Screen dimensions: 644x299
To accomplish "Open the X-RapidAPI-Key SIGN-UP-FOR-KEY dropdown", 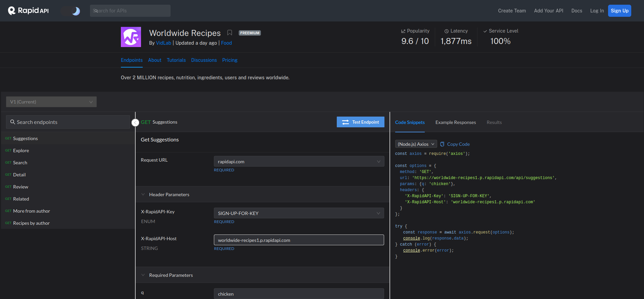I will click(299, 213).
